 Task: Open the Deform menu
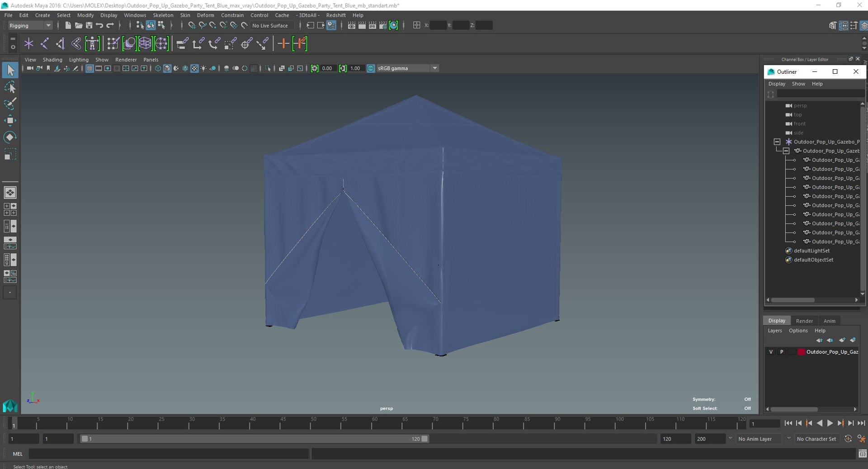205,15
